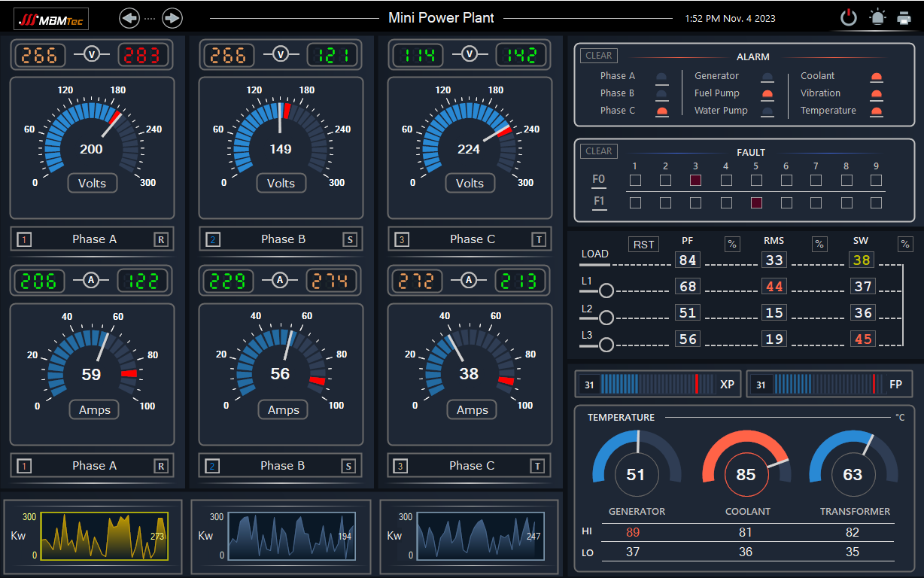The height and width of the screenshot is (578, 924).
Task: Click the R badge on Phase A volts
Action: click(161, 239)
